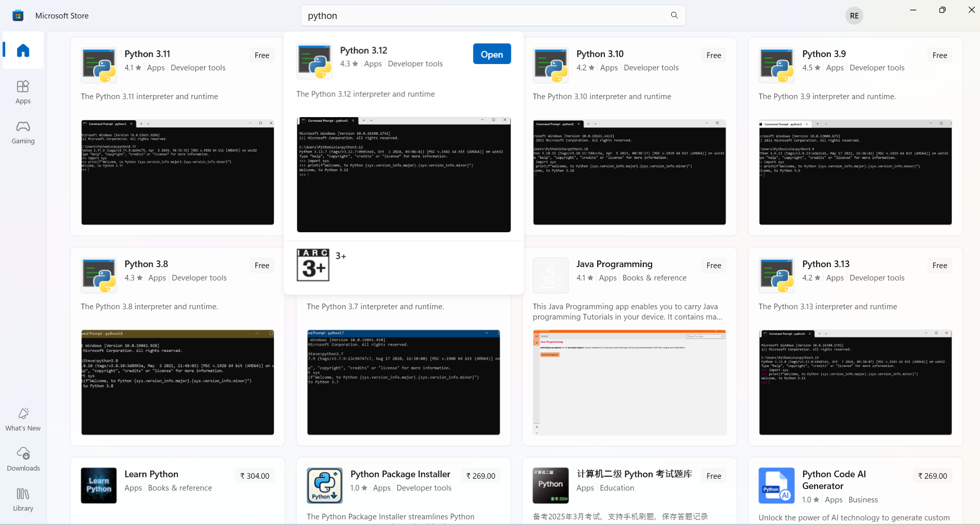Click the Python Code AI Generator icon
This screenshot has width=980, height=525.
click(776, 485)
